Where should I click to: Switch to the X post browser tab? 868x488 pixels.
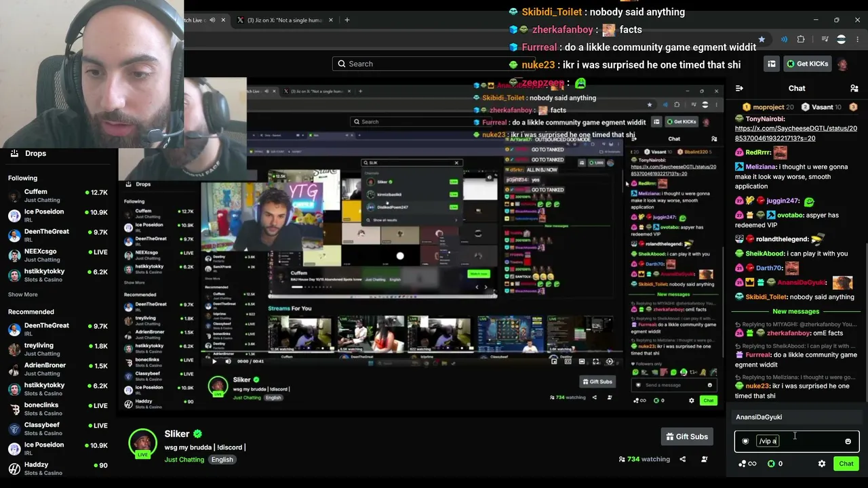pyautogui.click(x=285, y=20)
